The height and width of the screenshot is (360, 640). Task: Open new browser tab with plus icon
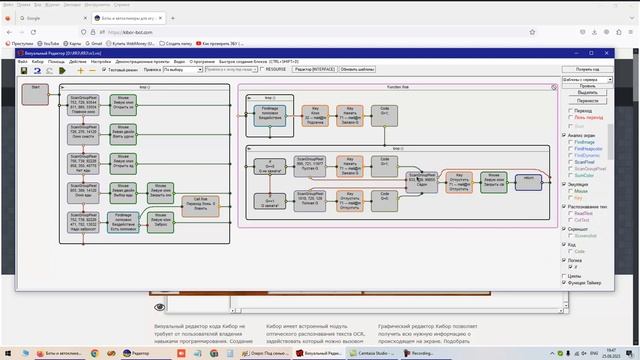[173, 18]
